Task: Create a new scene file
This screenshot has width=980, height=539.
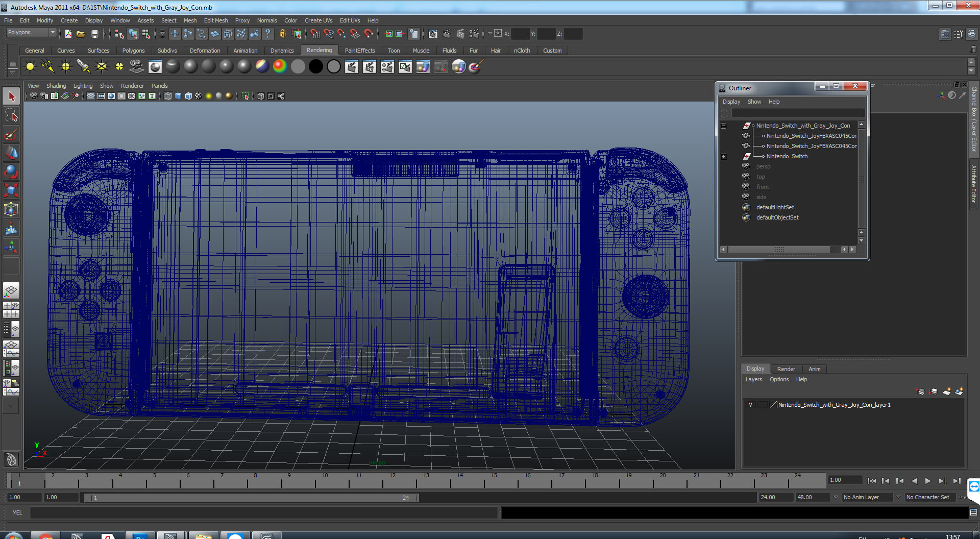Action: pos(68,34)
